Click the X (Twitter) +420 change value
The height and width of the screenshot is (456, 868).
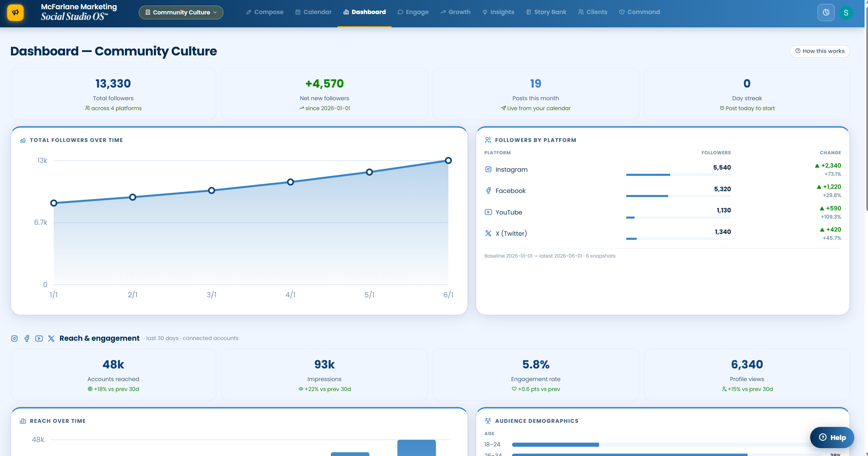click(830, 230)
